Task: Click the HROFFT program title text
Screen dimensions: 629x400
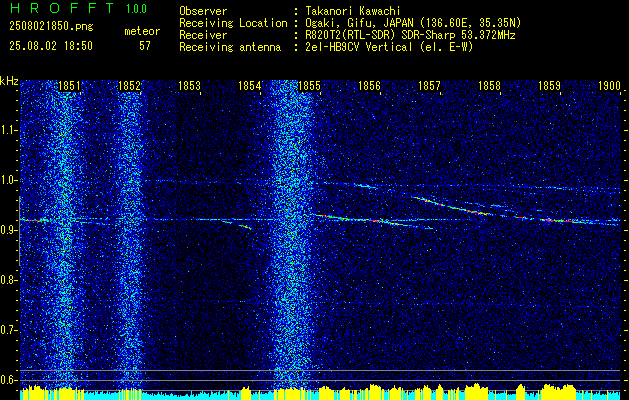Action: click(x=62, y=8)
